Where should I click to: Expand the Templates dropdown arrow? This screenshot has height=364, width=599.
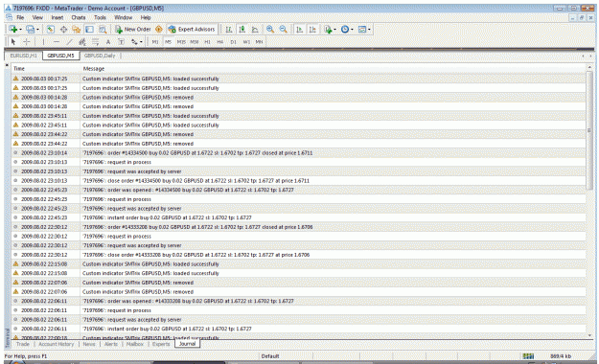[x=369, y=30]
